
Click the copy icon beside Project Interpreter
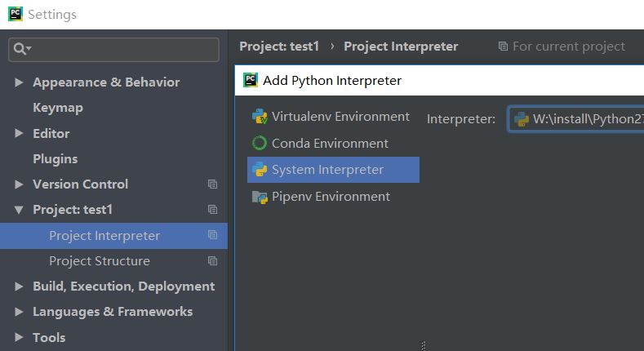click(212, 235)
